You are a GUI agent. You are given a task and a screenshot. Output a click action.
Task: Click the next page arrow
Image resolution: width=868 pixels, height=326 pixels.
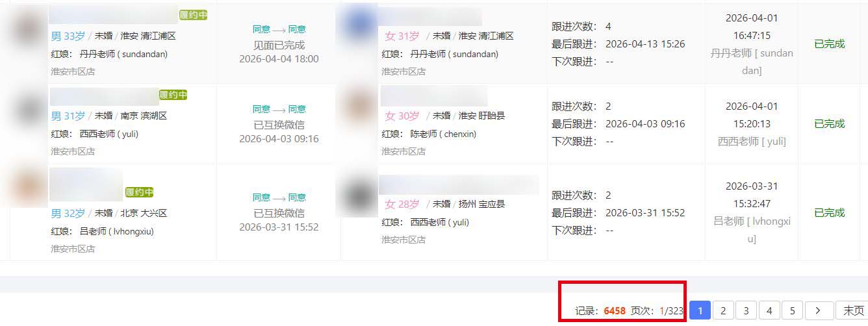pyautogui.click(x=819, y=311)
